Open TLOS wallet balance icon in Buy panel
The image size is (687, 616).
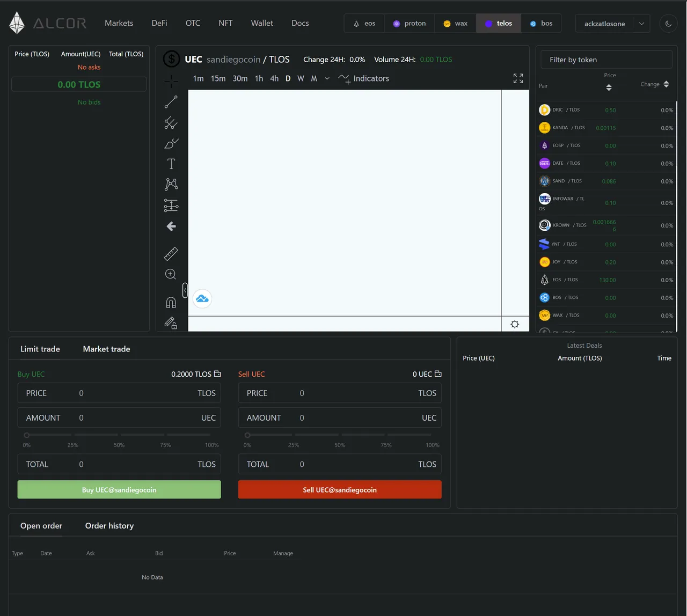pyautogui.click(x=217, y=374)
